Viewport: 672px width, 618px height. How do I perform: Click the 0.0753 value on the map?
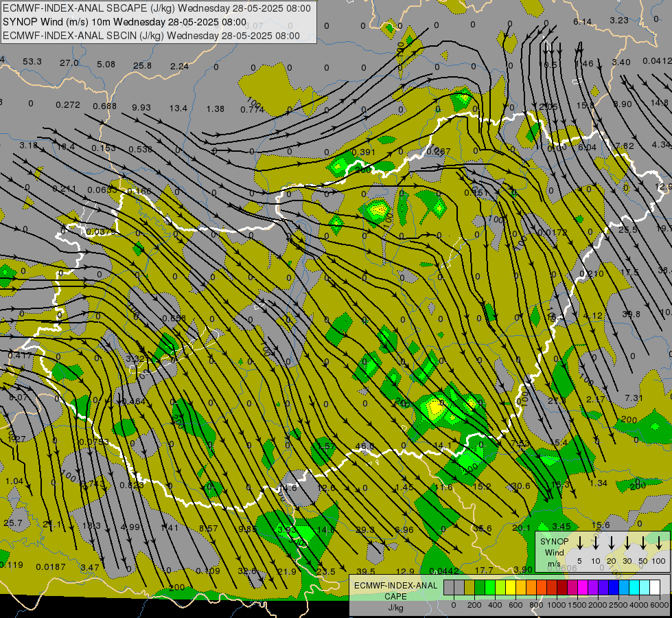[94, 442]
